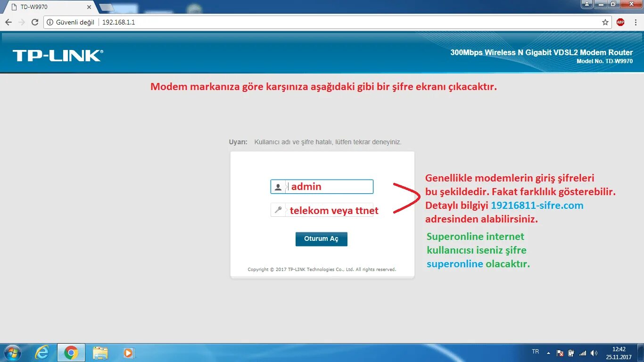Click the volume speaker tray icon
The width and height of the screenshot is (644, 362).
594,353
